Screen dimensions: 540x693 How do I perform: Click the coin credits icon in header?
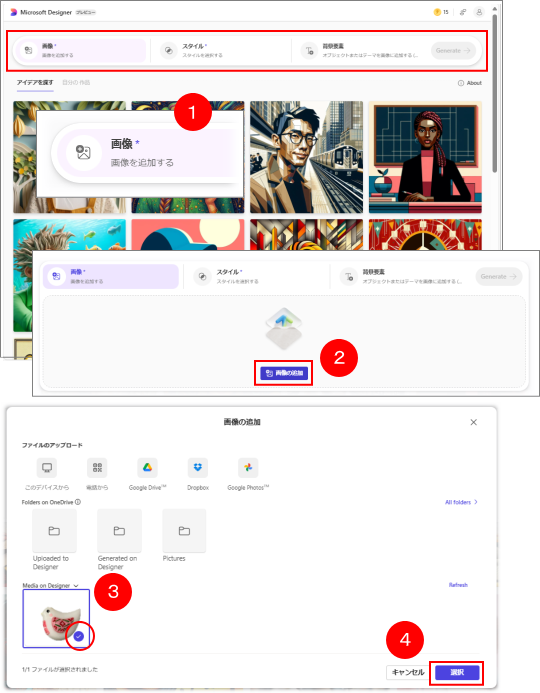[437, 12]
